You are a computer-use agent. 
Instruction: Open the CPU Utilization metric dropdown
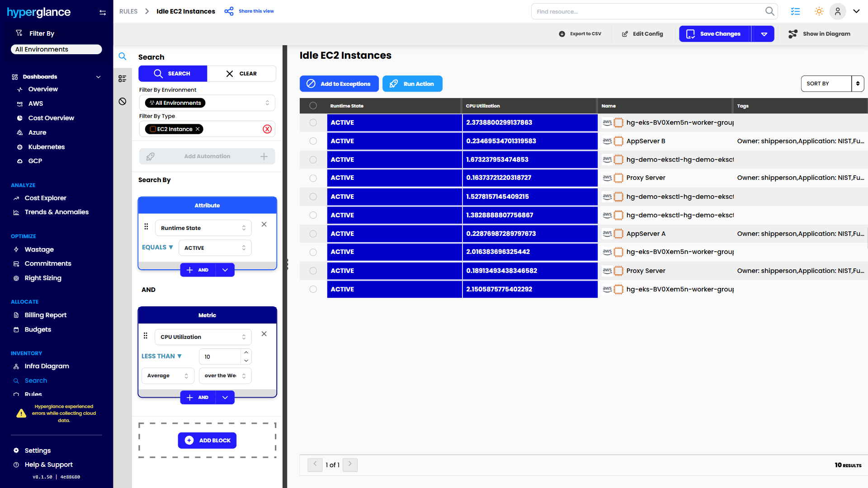203,337
